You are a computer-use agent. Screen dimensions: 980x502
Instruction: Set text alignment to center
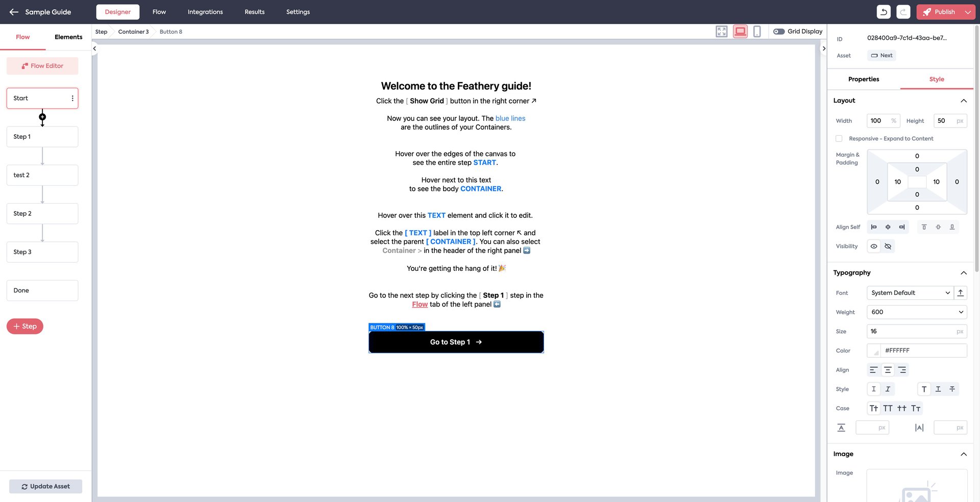(888, 370)
